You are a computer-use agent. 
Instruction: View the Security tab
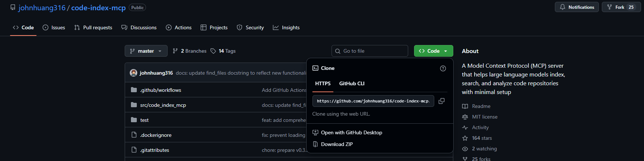(250, 27)
